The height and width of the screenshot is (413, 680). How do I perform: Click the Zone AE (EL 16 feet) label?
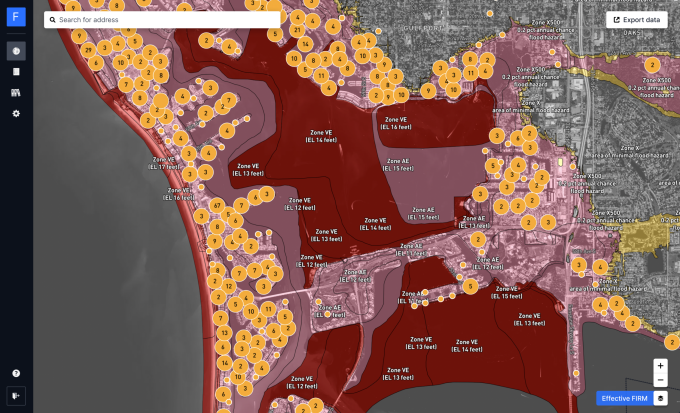click(x=395, y=123)
